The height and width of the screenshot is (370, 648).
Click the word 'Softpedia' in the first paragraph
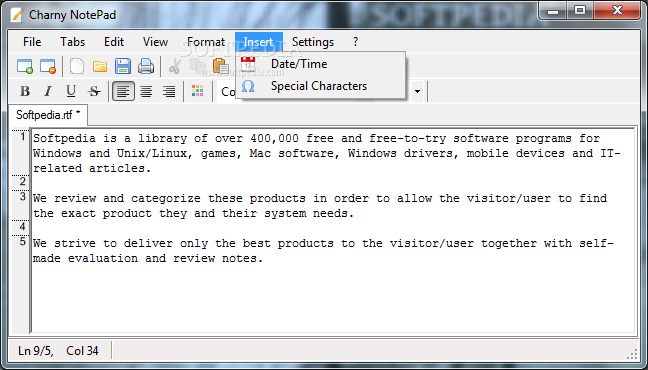pyautogui.click(x=64, y=138)
